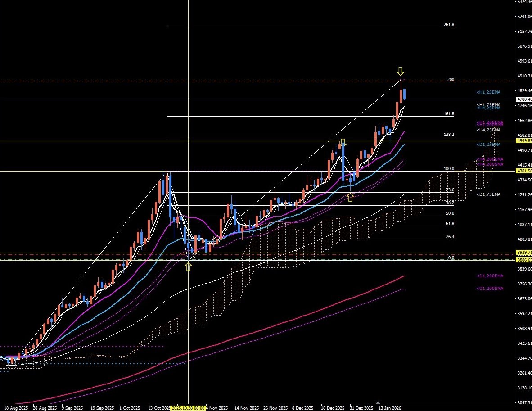Click the 14 Nov 2025 date label
The image size is (532, 411).
247,408
